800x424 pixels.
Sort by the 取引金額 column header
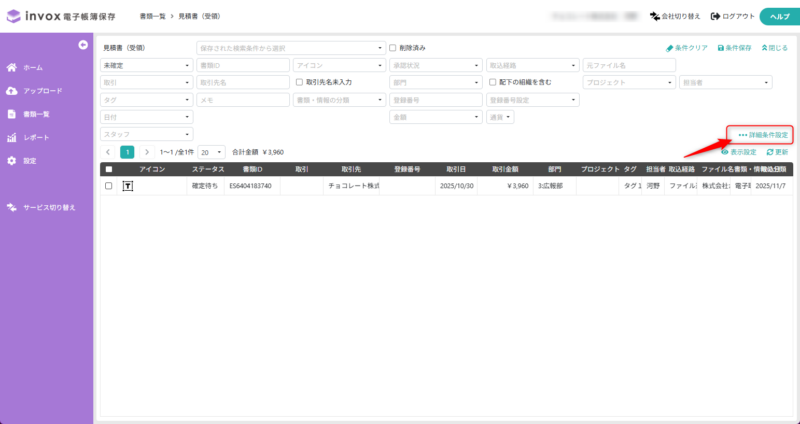(505, 169)
